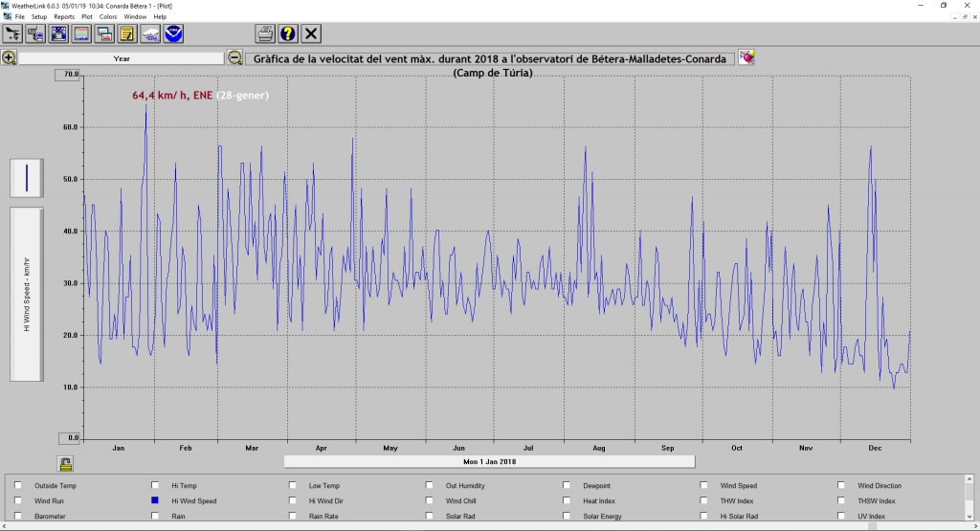The height and width of the screenshot is (531, 980).
Task: Open the Reports menu
Action: (x=64, y=17)
